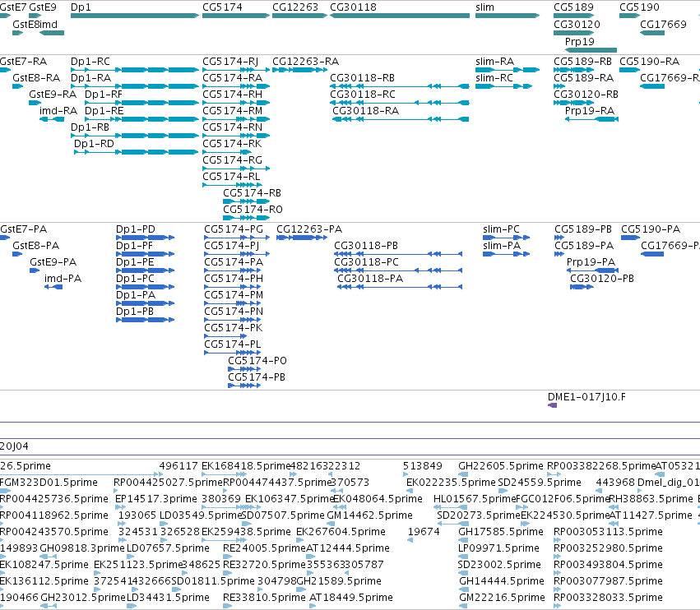
Task: Open EST GH22605.5prime
Action: (463, 474)
